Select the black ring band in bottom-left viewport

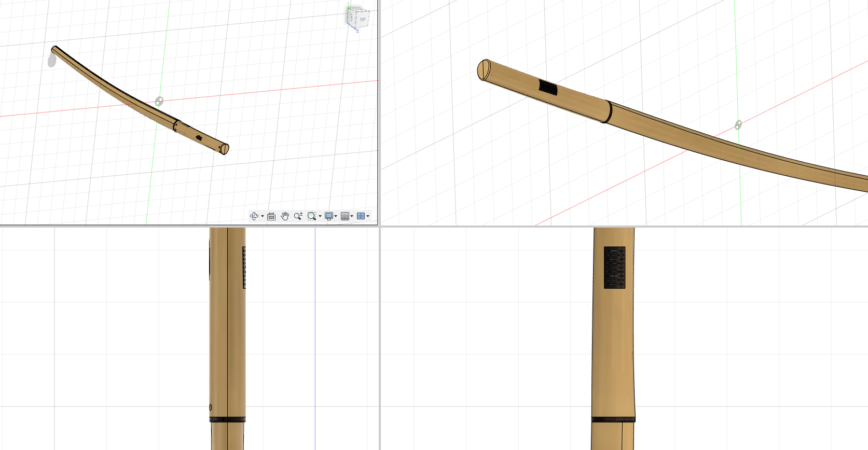[227, 419]
